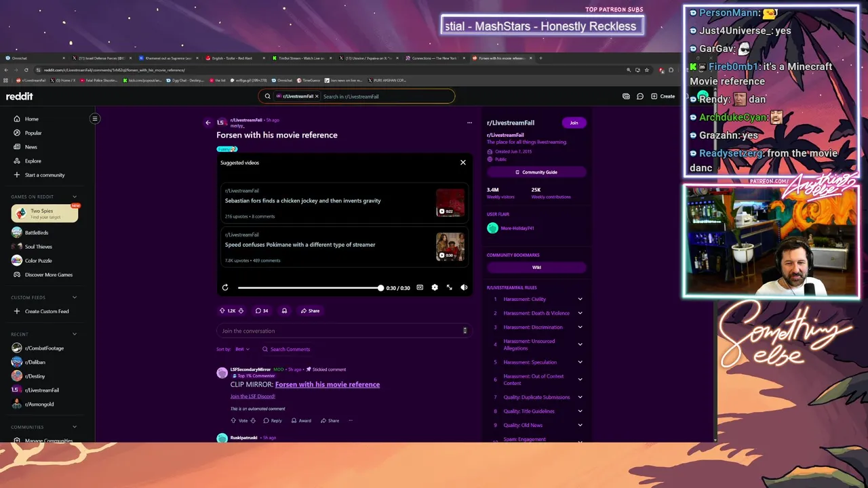Reply to LSFSecondaryMirror comment

[x=273, y=420]
